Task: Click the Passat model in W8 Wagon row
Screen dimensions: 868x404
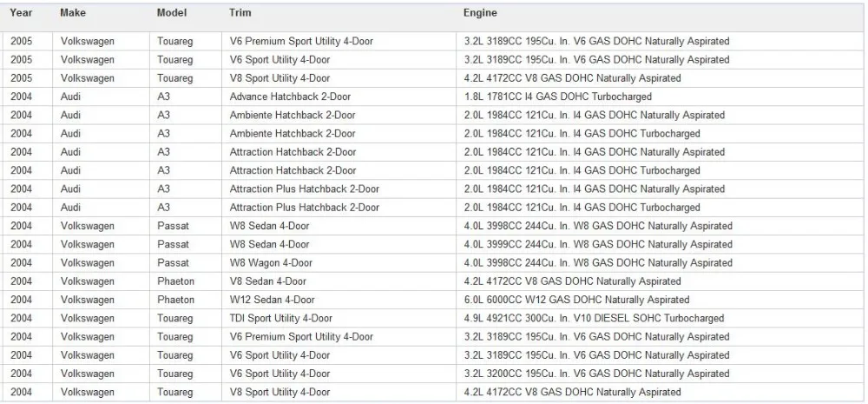Action: coord(173,262)
